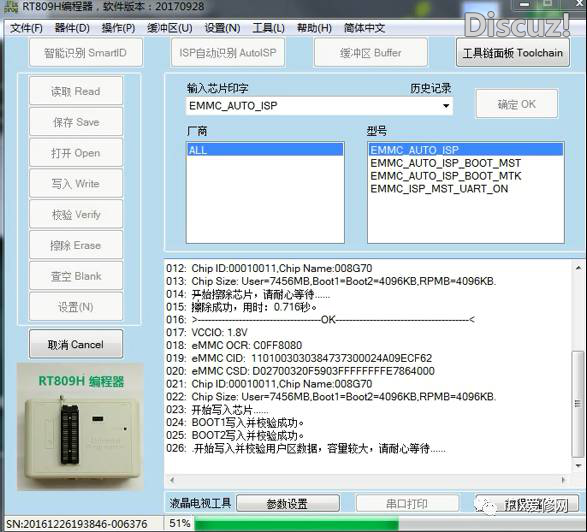This screenshot has width=587, height=532.
Task: Click the log vertical scrollbar up arrow
Action: (x=578, y=268)
